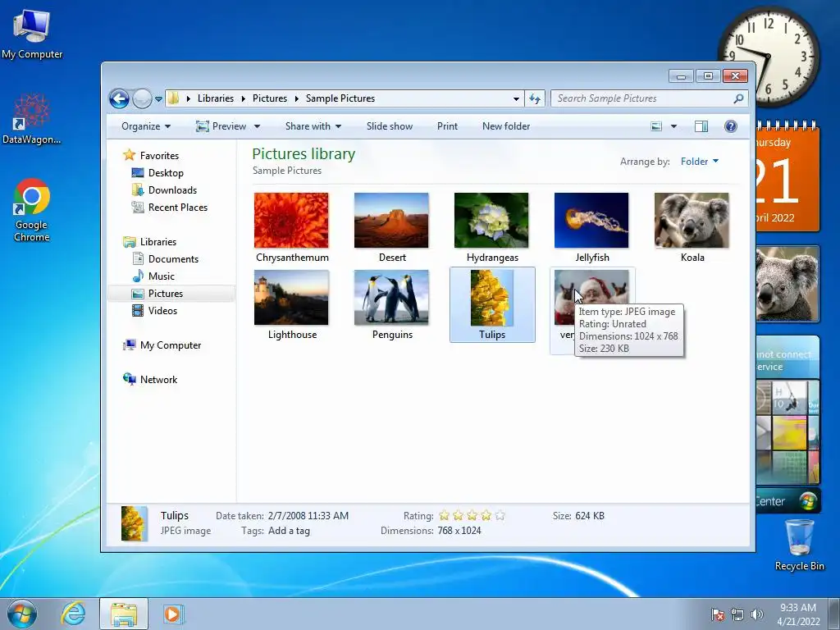Image resolution: width=840 pixels, height=630 pixels.
Task: Create a New folder
Action: coord(506,126)
